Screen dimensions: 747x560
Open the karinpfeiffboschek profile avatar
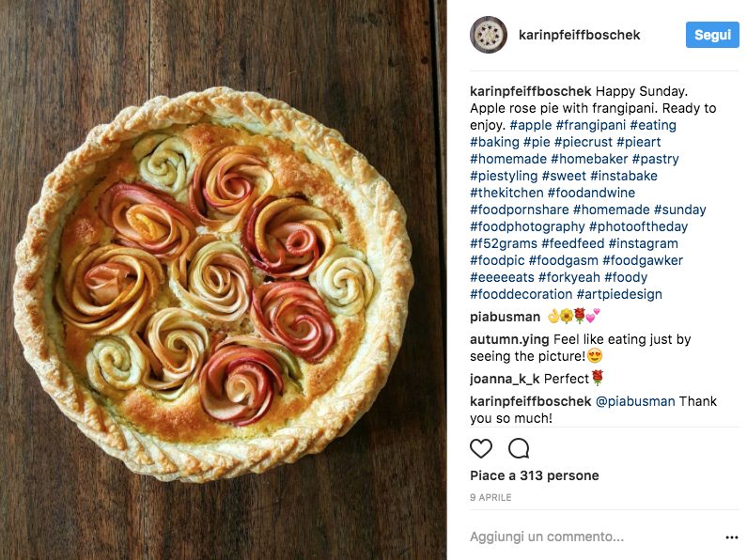(x=489, y=35)
